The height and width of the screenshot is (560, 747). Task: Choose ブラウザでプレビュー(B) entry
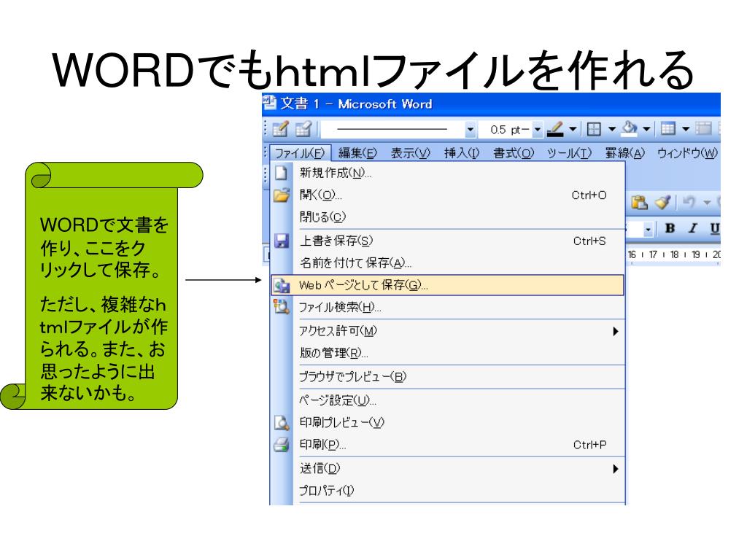coord(447,377)
